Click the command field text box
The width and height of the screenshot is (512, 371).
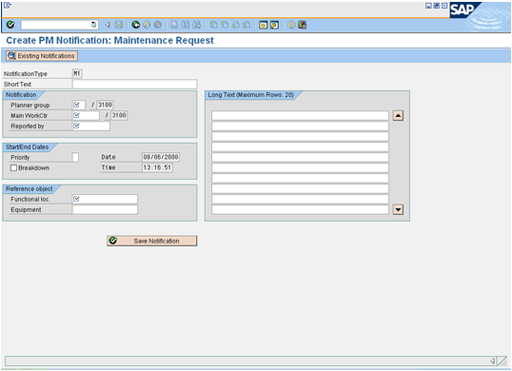point(56,25)
